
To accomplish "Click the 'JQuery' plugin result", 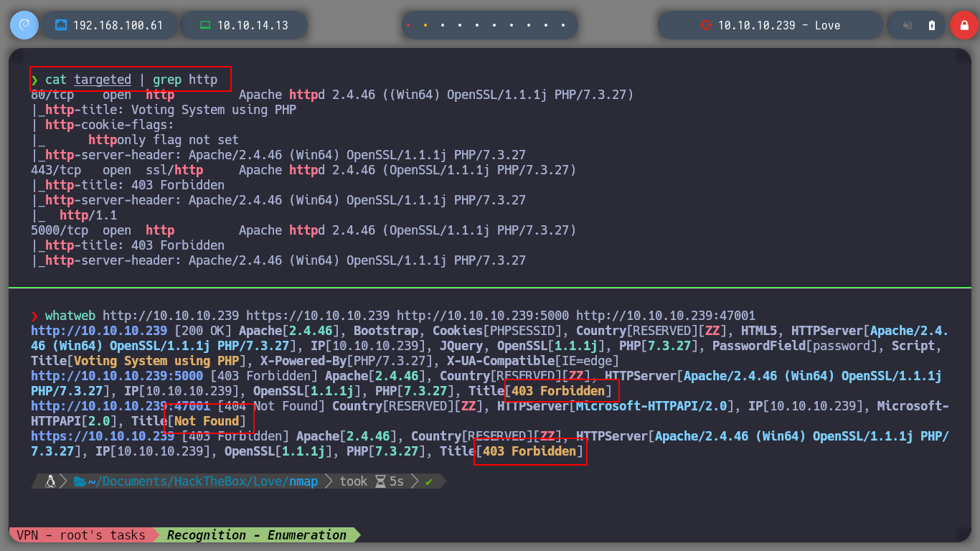I will (x=461, y=346).
